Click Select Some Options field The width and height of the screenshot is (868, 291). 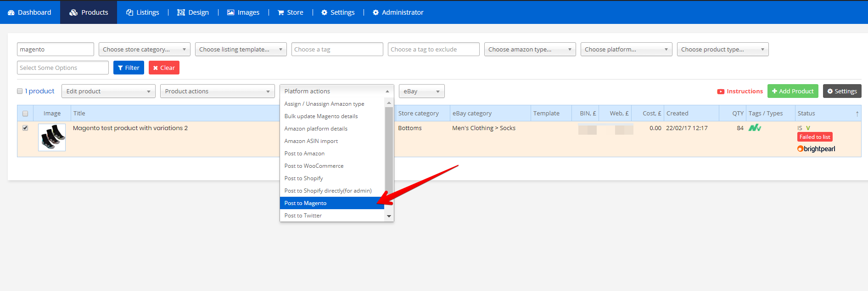[x=63, y=68]
